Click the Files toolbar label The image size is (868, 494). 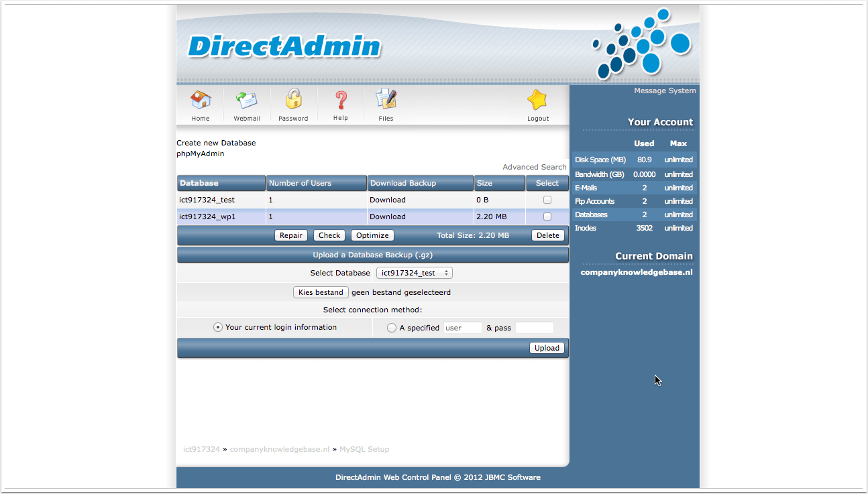pos(386,119)
